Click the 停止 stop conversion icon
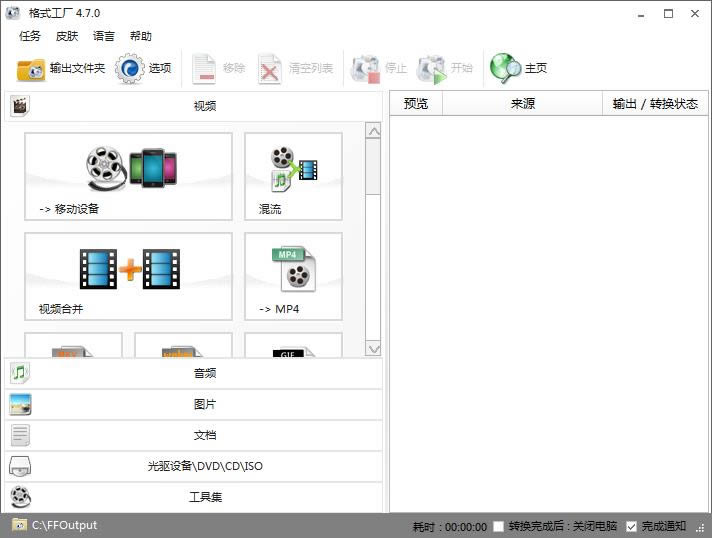Screen dimensions: 712x538 (365, 69)
